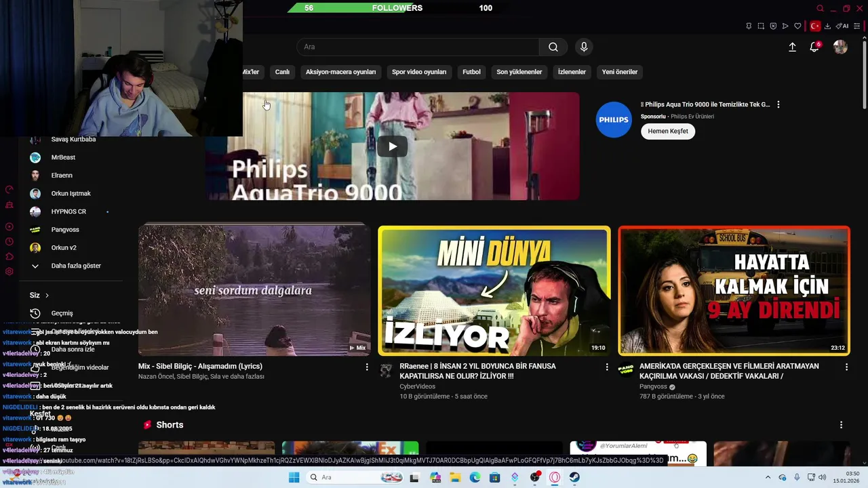Viewport: 868px width, 488px height.
Task: Open YouTube notifications bell
Action: (815, 47)
